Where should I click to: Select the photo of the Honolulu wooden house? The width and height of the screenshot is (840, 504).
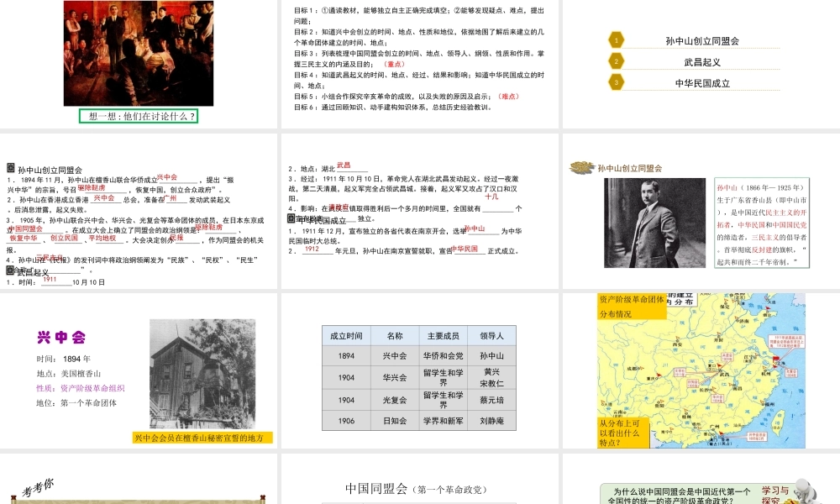click(x=202, y=374)
